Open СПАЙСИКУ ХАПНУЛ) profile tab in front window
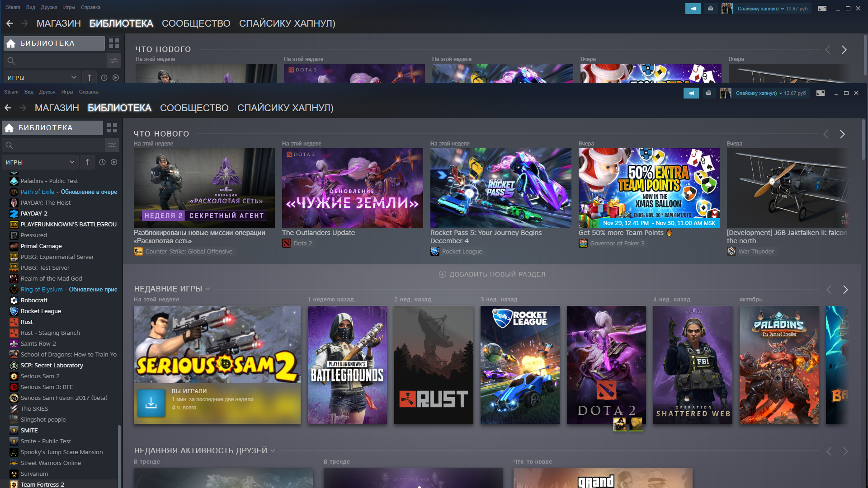868x488 pixels. click(285, 108)
